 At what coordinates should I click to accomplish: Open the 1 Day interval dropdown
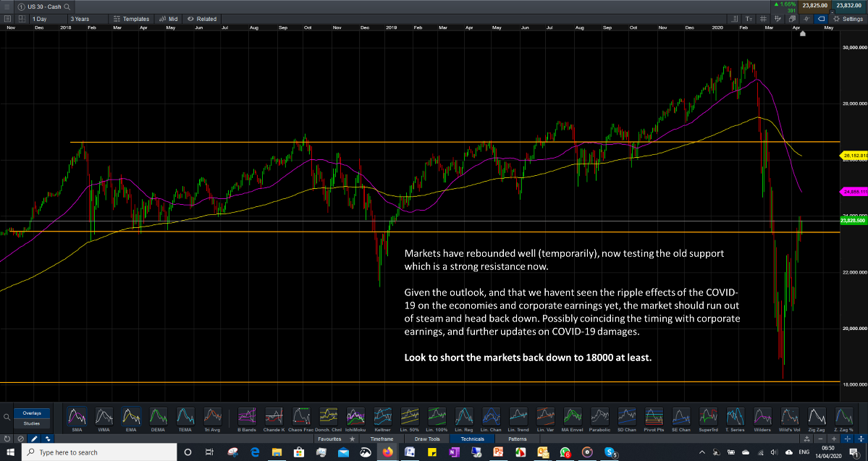click(47, 19)
